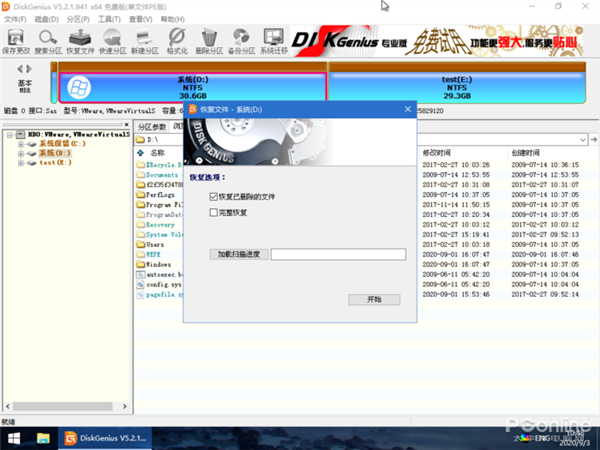This screenshot has width=600, height=450.
Task: Uncheck the 恢复已删除的文件 checkbox
Action: click(214, 198)
